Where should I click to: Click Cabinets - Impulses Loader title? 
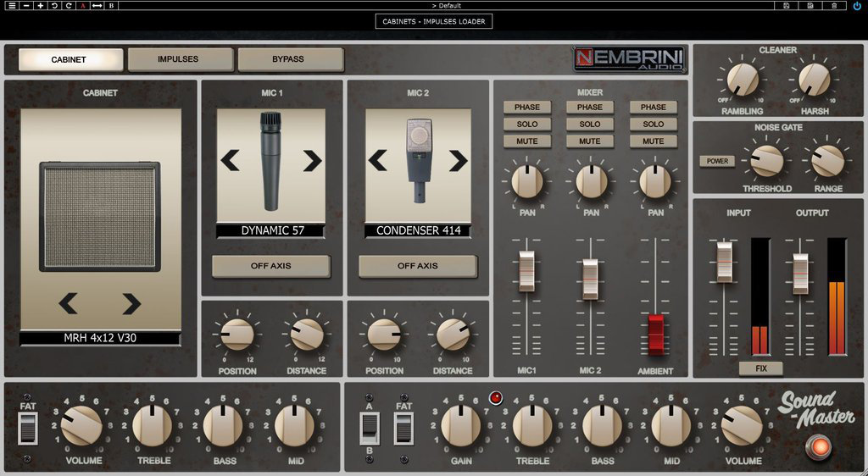434,21
